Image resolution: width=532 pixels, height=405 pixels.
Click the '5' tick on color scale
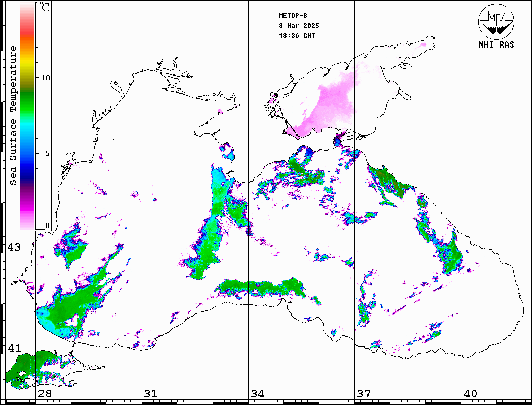click(x=47, y=153)
